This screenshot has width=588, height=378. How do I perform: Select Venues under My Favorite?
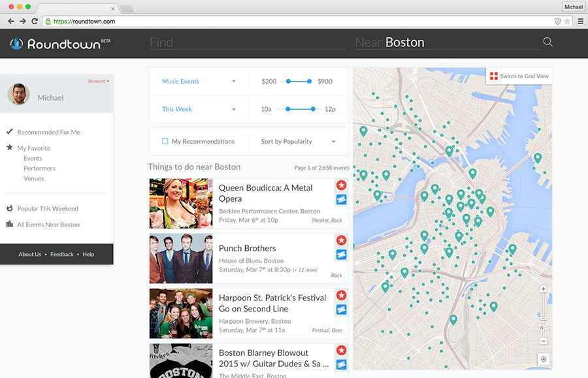coord(34,178)
